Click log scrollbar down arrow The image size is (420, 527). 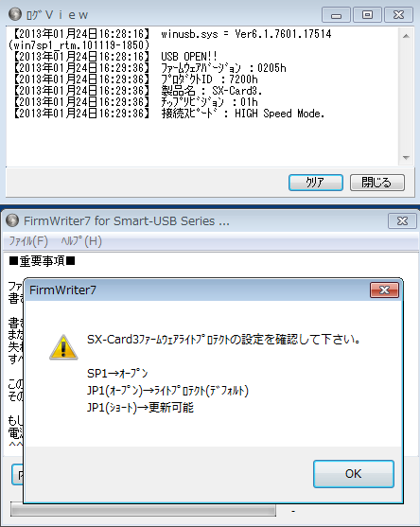click(x=406, y=158)
